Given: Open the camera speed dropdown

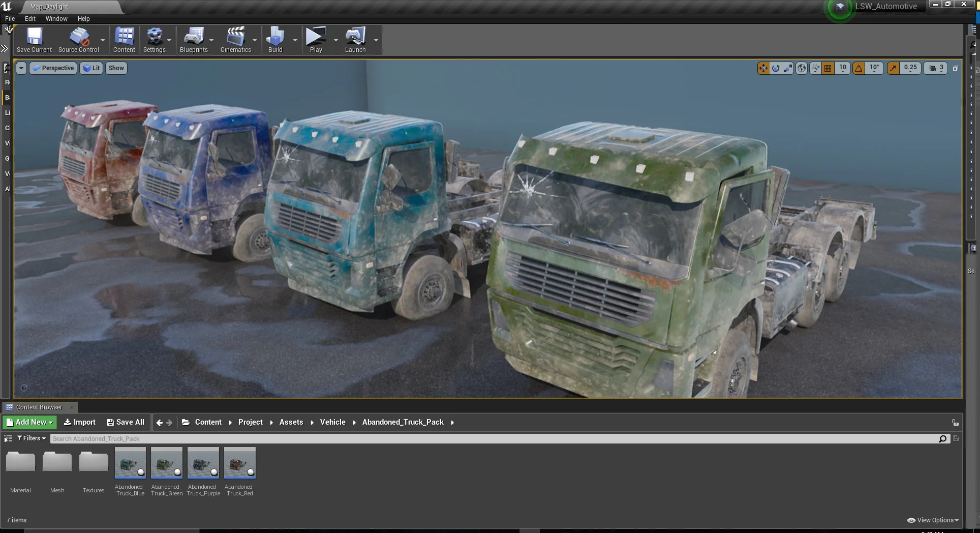Looking at the screenshot, I should [935, 68].
